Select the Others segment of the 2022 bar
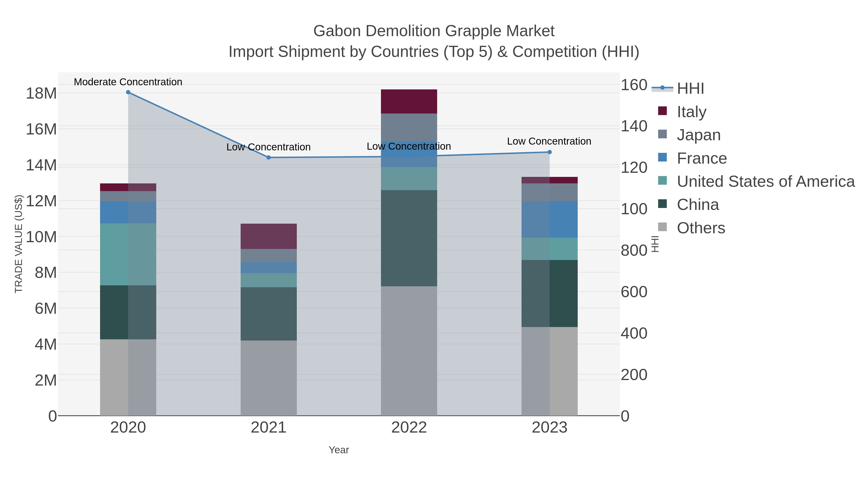The image size is (868, 488). point(409,351)
